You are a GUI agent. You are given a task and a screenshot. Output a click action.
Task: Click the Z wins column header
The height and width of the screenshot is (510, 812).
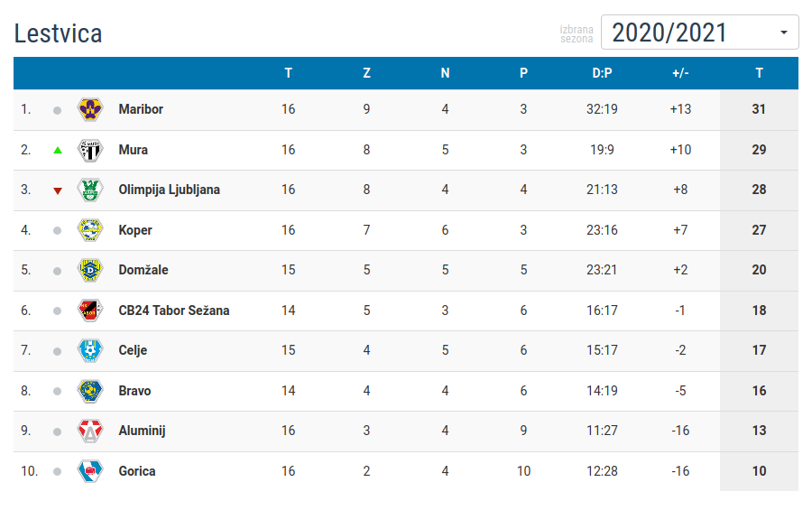pyautogui.click(x=366, y=73)
